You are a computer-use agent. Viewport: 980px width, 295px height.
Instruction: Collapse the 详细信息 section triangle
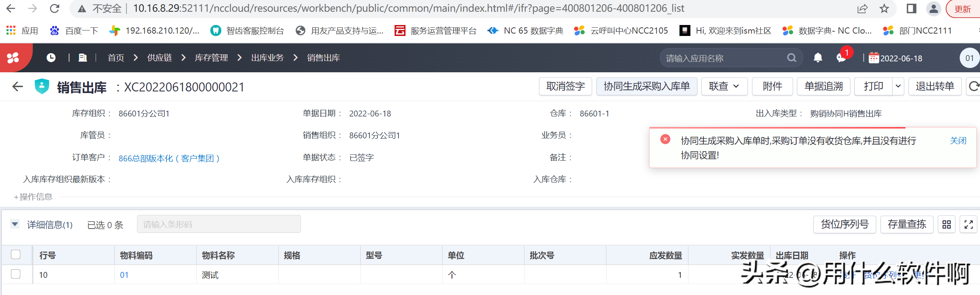(15, 224)
